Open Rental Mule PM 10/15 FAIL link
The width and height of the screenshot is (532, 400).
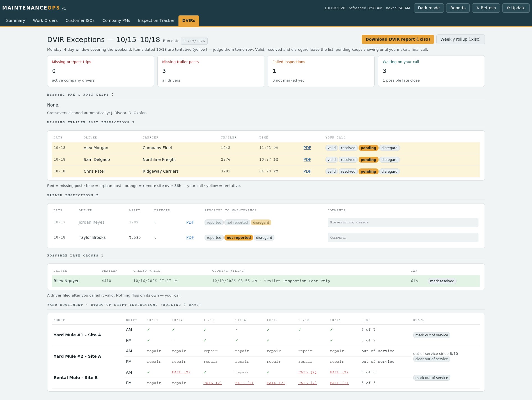(213, 383)
